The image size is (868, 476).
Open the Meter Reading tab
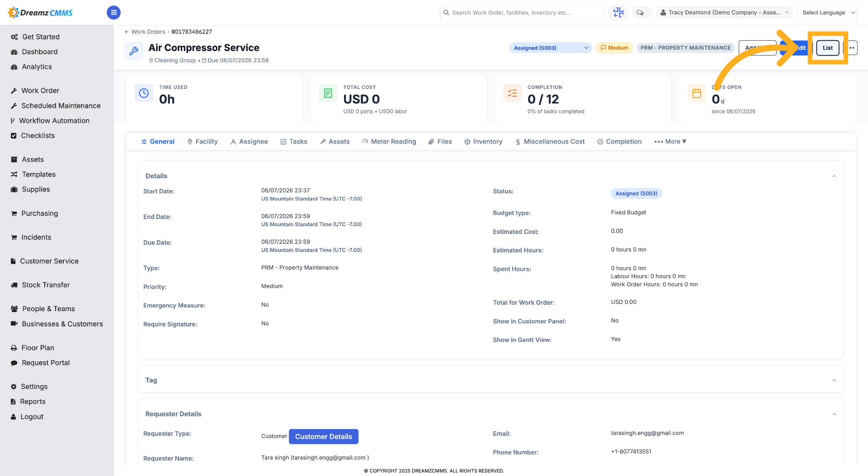(389, 141)
